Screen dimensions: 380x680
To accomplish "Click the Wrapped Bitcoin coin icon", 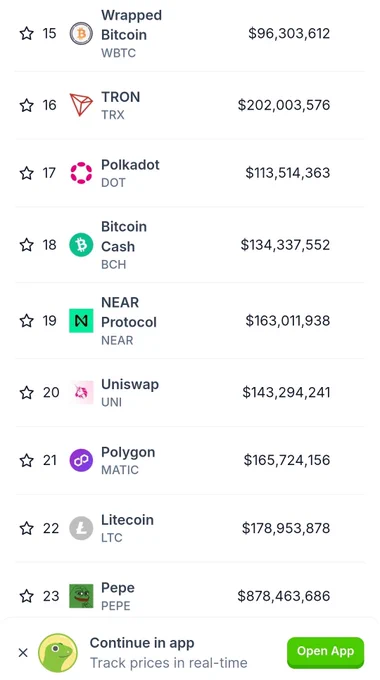I will (81, 33).
